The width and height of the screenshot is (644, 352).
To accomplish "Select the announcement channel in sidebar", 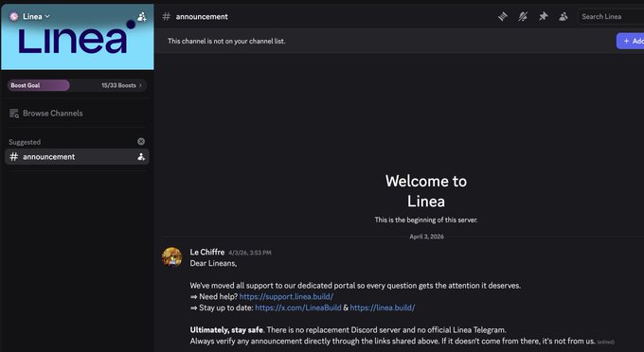I will pyautogui.click(x=77, y=157).
